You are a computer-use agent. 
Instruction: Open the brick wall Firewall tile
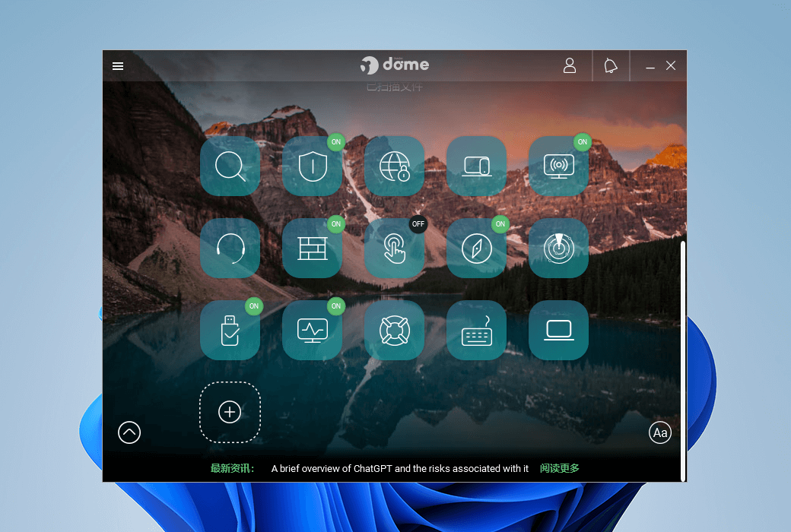312,249
